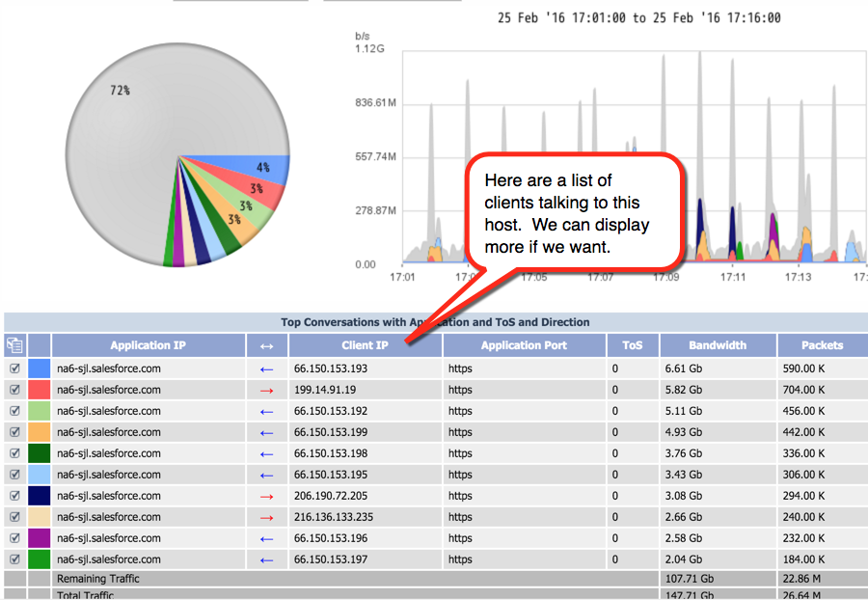The width and height of the screenshot is (868, 600).
Task: Uncheck the row for client 206.190.72.205
Action: click(14, 496)
